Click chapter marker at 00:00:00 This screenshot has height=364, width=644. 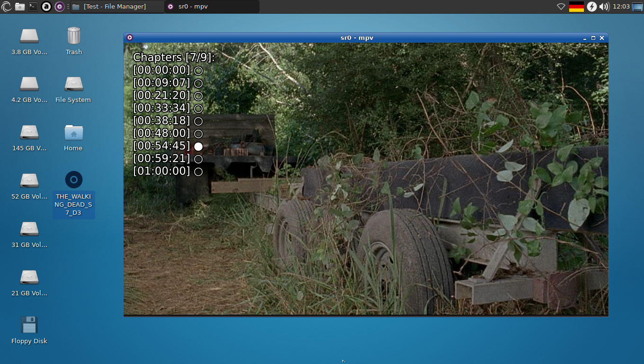198,71
